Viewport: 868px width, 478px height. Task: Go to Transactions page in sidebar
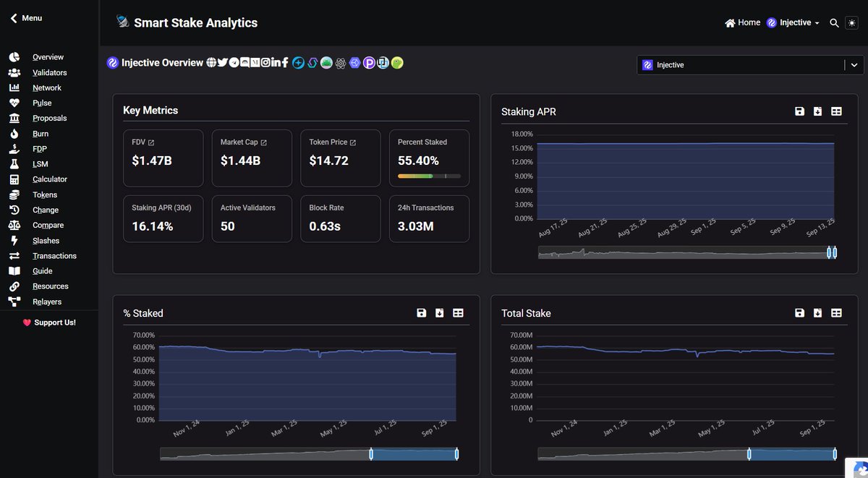coord(54,256)
